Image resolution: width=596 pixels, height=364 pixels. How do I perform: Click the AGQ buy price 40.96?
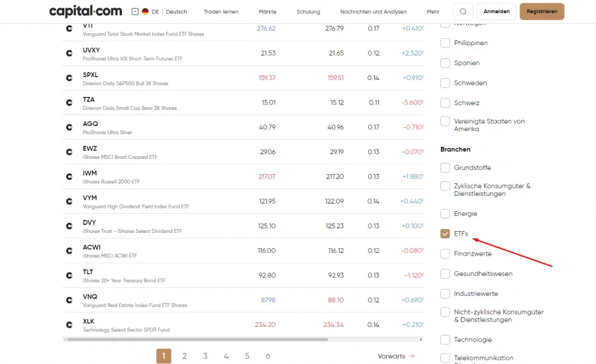(336, 127)
